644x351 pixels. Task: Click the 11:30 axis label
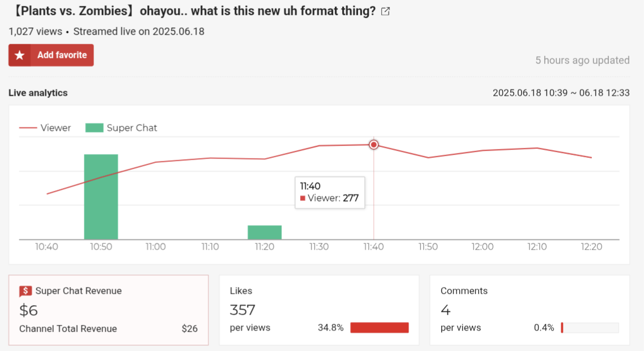click(x=319, y=247)
